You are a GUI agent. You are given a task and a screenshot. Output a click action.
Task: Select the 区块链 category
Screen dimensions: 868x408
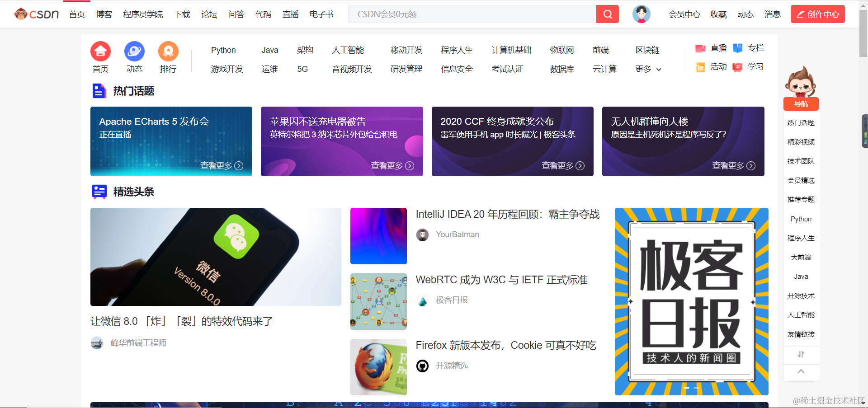pyautogui.click(x=647, y=50)
